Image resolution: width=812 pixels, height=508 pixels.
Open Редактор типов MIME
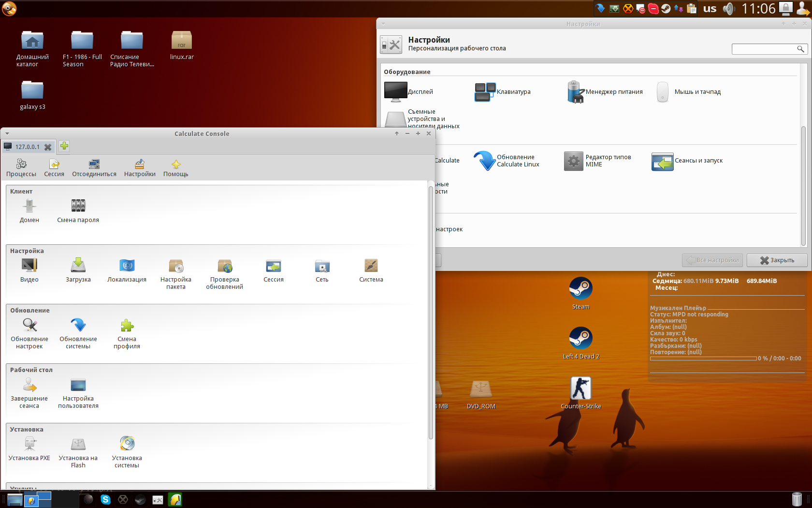click(x=598, y=161)
